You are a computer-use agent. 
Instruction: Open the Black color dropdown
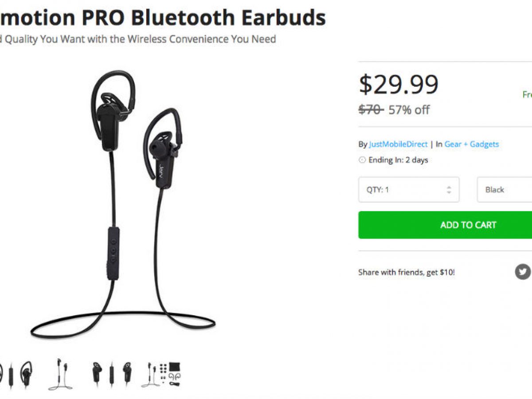[x=505, y=190]
